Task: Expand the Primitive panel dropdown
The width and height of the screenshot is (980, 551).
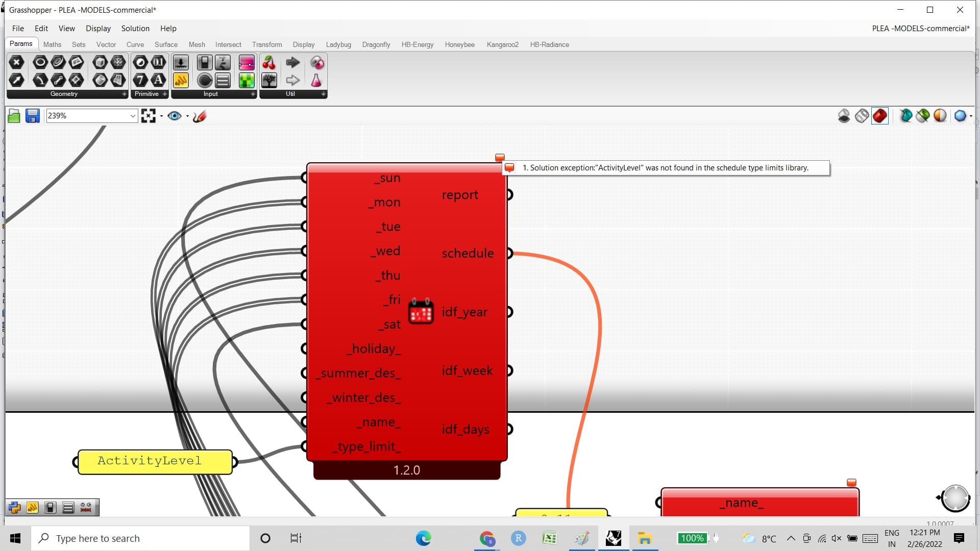Action: click(x=164, y=94)
